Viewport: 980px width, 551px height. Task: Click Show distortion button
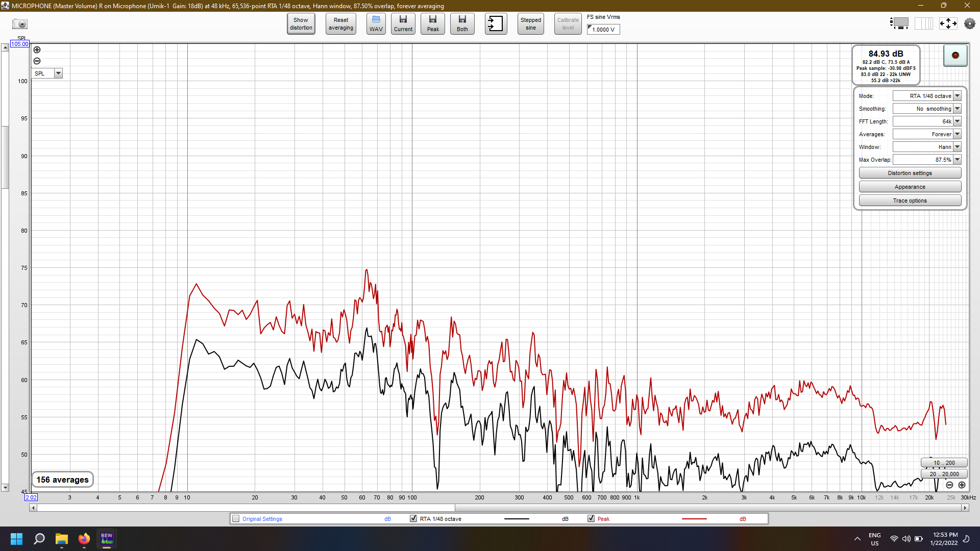[301, 24]
